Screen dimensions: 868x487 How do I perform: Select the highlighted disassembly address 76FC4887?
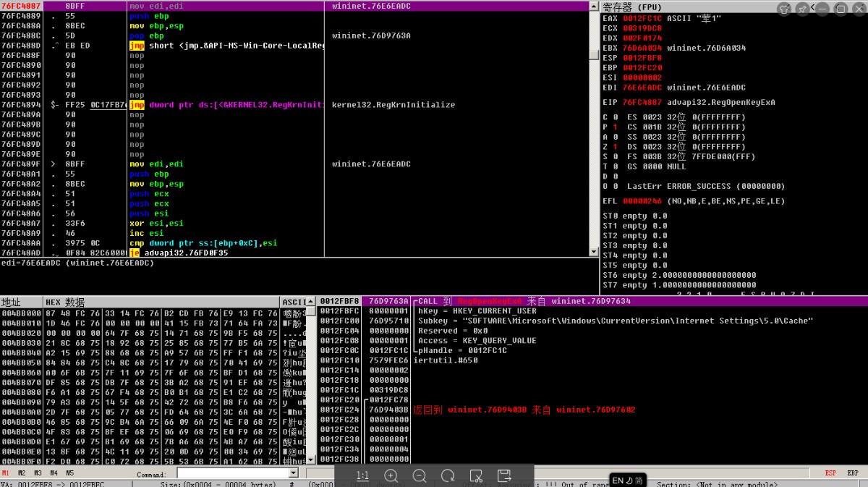(x=21, y=6)
